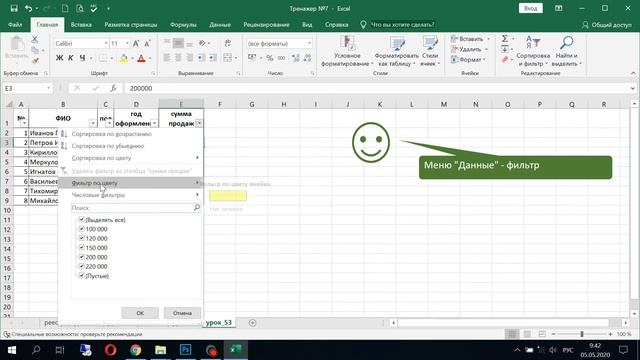
Task: Click the search magnifier in filter search box
Action: coord(197,208)
